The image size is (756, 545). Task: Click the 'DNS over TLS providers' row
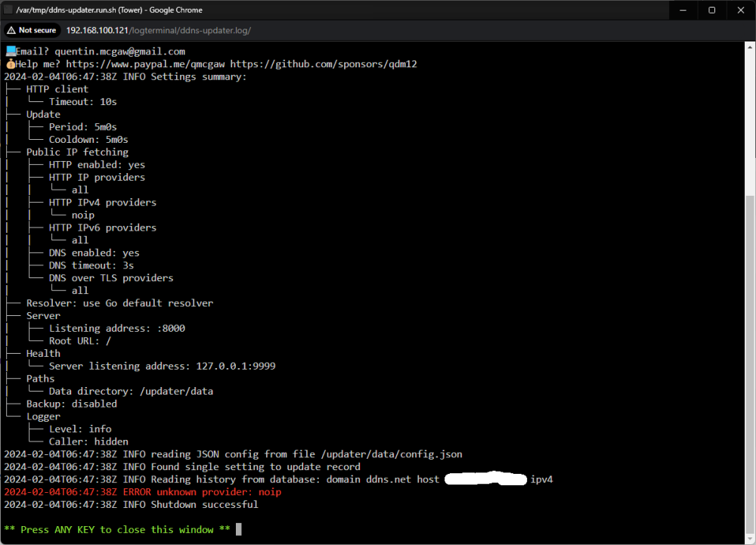tap(111, 278)
